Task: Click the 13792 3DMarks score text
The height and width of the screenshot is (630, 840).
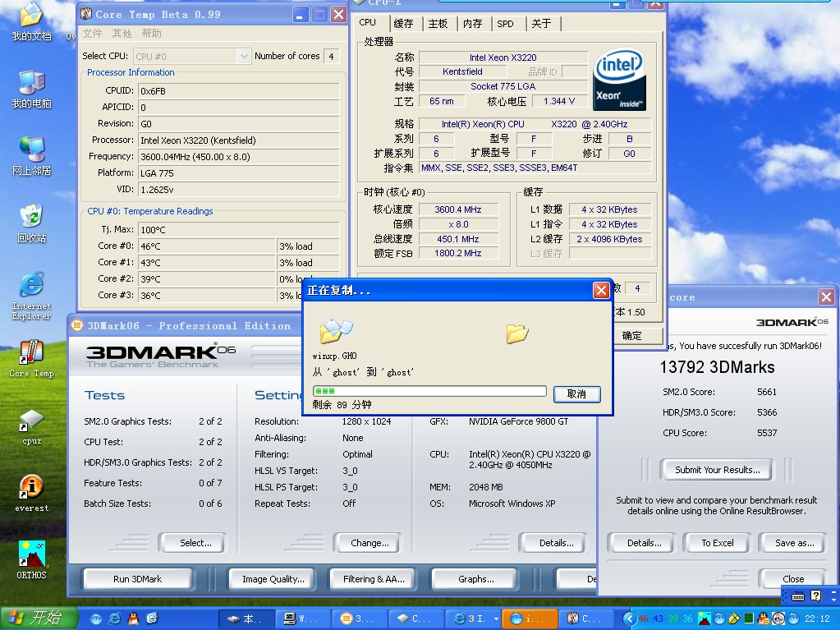Action: tap(717, 367)
